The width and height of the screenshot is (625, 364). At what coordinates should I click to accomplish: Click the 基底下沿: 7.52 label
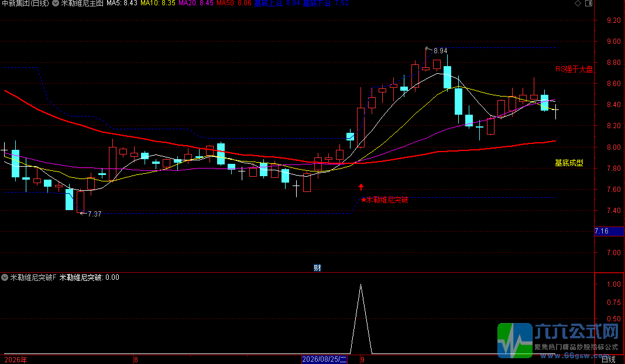click(x=325, y=3)
